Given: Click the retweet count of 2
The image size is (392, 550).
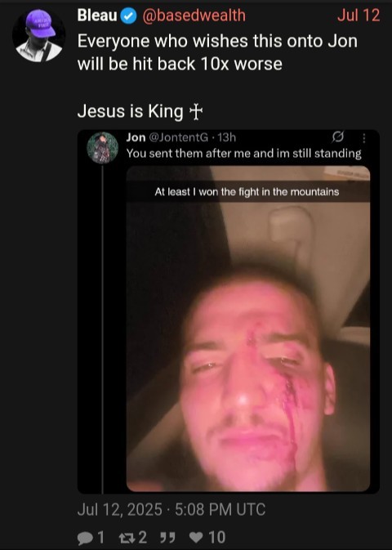Looking at the screenshot, I should click(x=142, y=538).
